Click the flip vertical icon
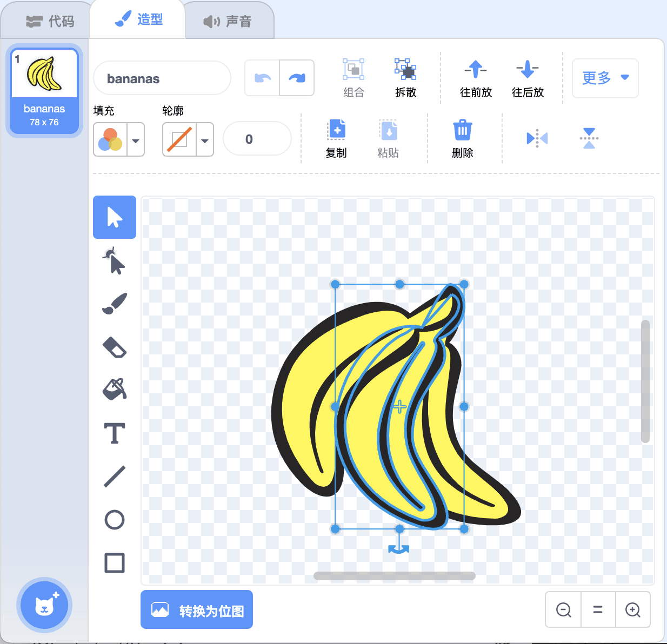667x644 pixels. (589, 138)
